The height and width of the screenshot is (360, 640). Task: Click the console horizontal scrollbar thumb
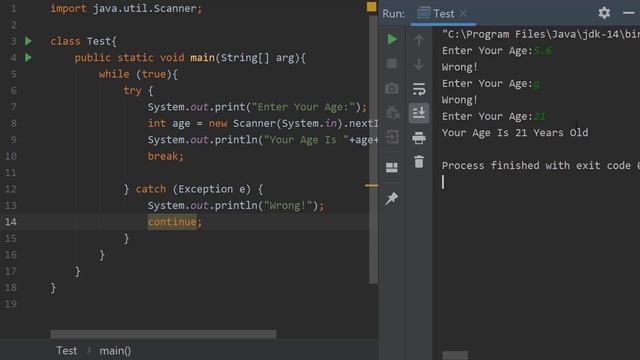455,355
